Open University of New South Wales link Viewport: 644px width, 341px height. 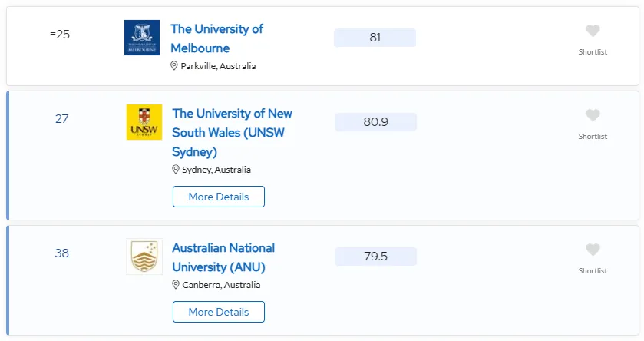pyautogui.click(x=232, y=132)
